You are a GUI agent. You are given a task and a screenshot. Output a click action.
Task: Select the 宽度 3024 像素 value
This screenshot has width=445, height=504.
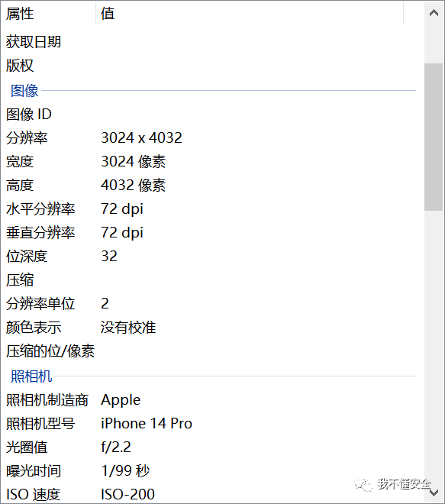tap(133, 162)
